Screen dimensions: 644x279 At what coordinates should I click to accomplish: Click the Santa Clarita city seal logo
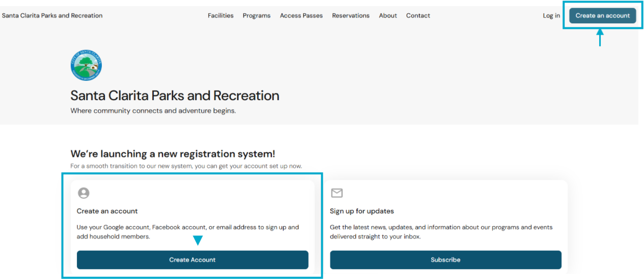tap(86, 65)
